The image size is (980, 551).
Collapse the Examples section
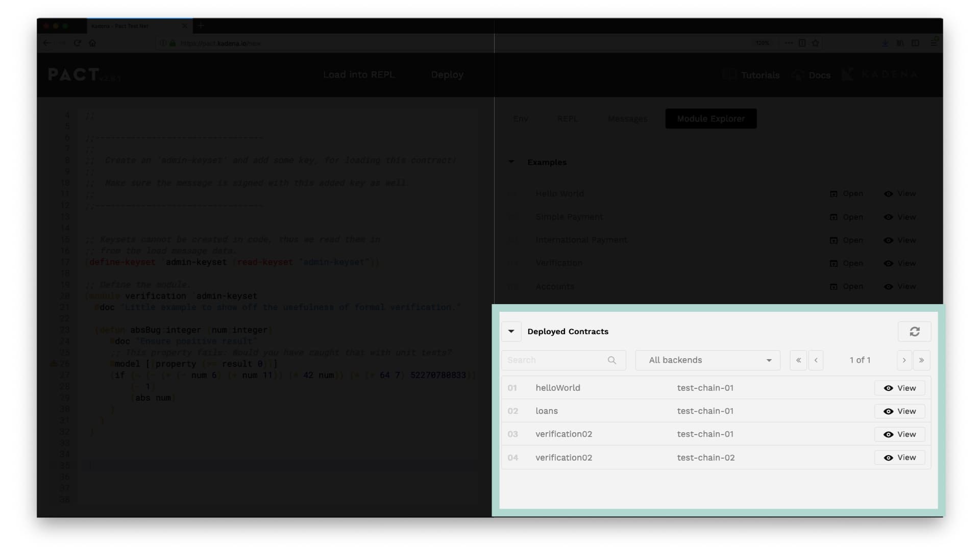(511, 162)
